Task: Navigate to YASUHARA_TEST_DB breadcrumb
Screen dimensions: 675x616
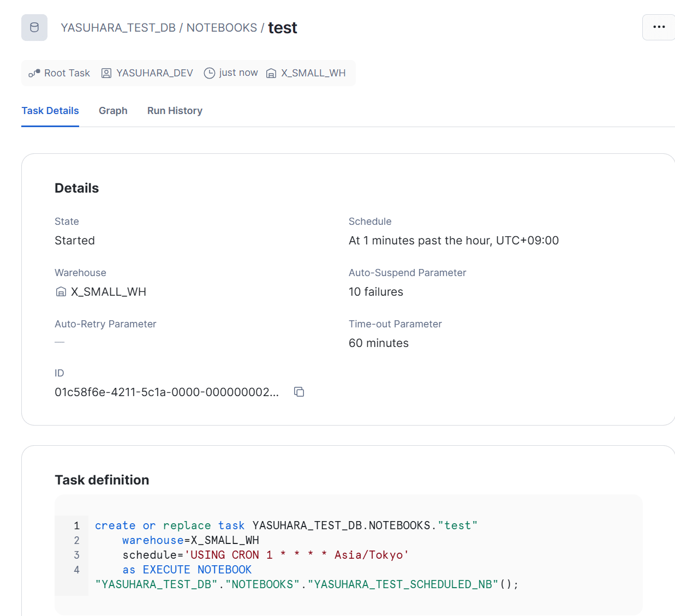Action: pyautogui.click(x=118, y=28)
